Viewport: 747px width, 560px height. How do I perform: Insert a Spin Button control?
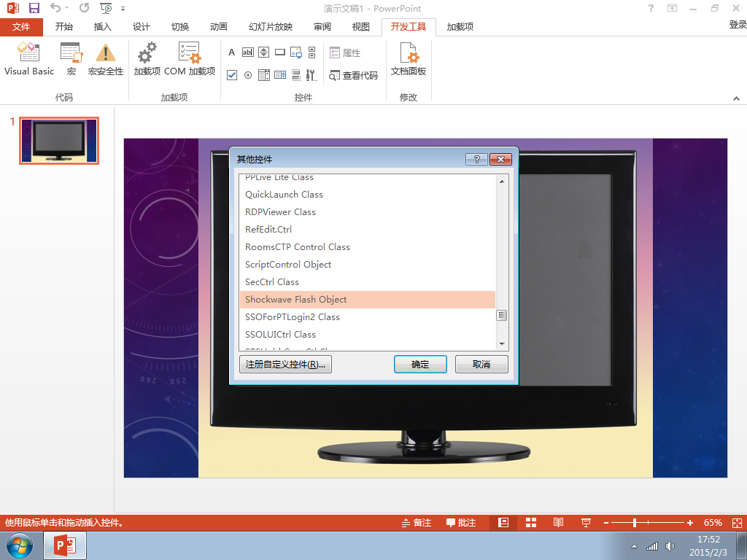(263, 52)
